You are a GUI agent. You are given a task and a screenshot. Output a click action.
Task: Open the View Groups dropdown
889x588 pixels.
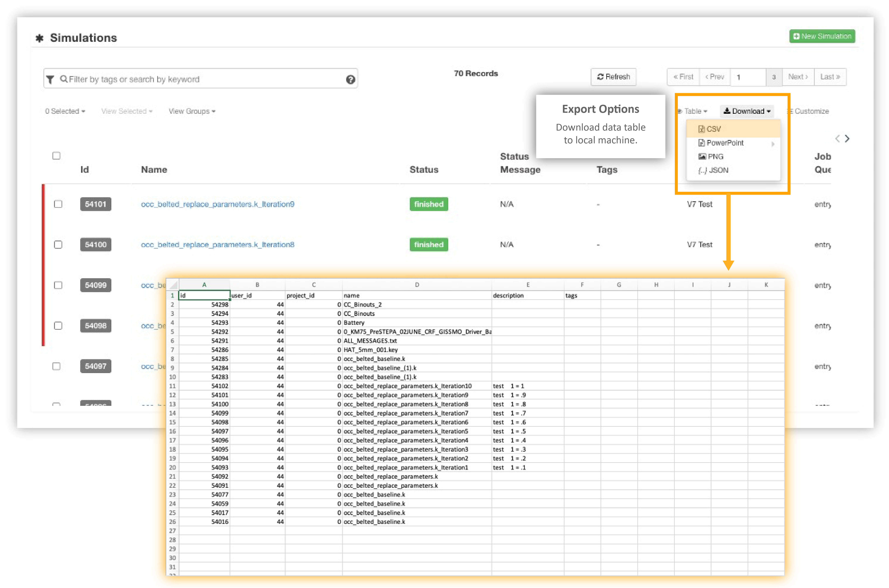[x=192, y=111]
